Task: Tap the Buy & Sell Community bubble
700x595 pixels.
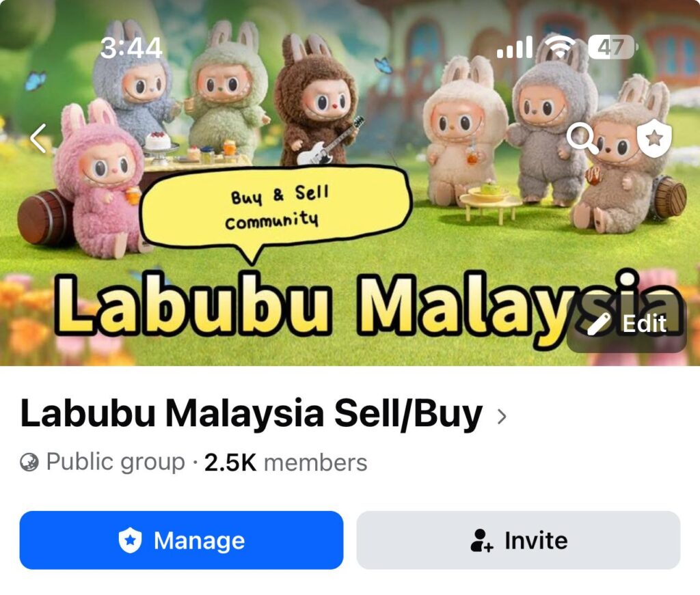Action: point(275,208)
